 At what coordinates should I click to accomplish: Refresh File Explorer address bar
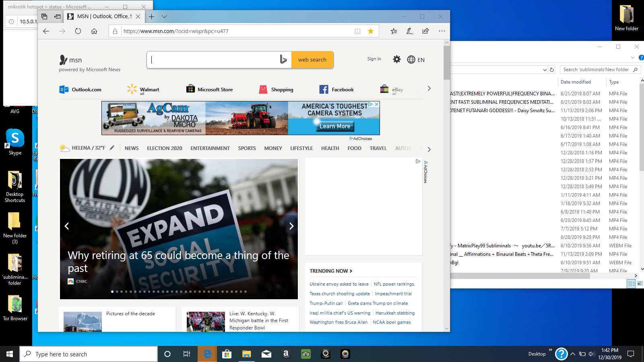click(552, 70)
